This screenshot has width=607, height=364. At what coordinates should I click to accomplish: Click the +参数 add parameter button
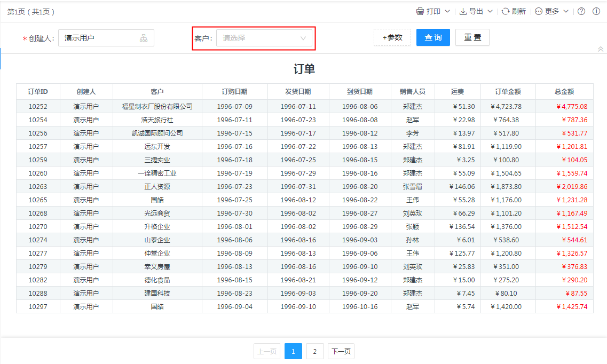point(392,37)
